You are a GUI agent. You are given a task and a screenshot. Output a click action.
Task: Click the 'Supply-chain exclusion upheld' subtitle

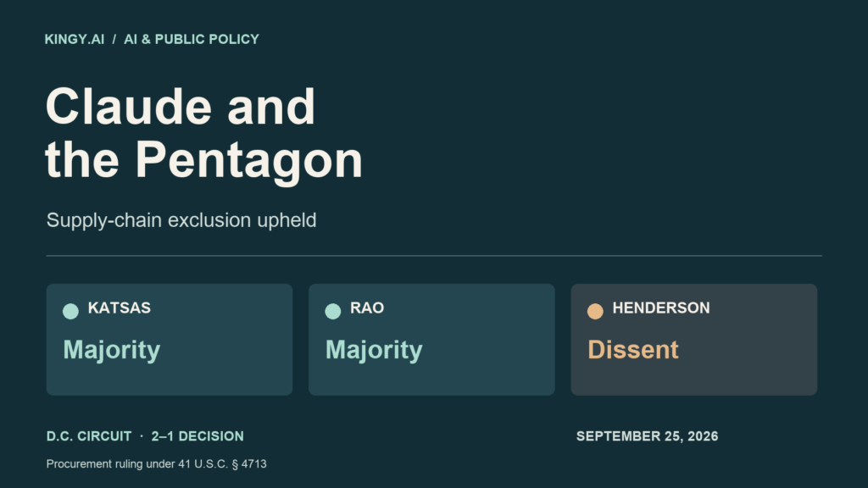181,220
